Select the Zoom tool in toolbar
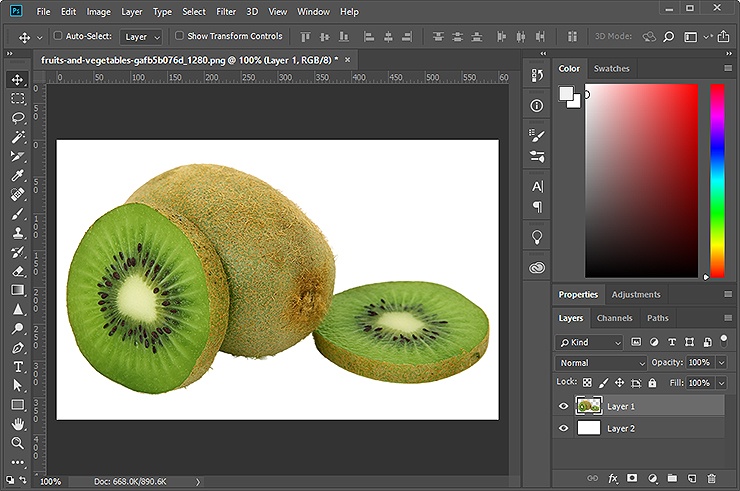740x491 pixels. pos(18,443)
